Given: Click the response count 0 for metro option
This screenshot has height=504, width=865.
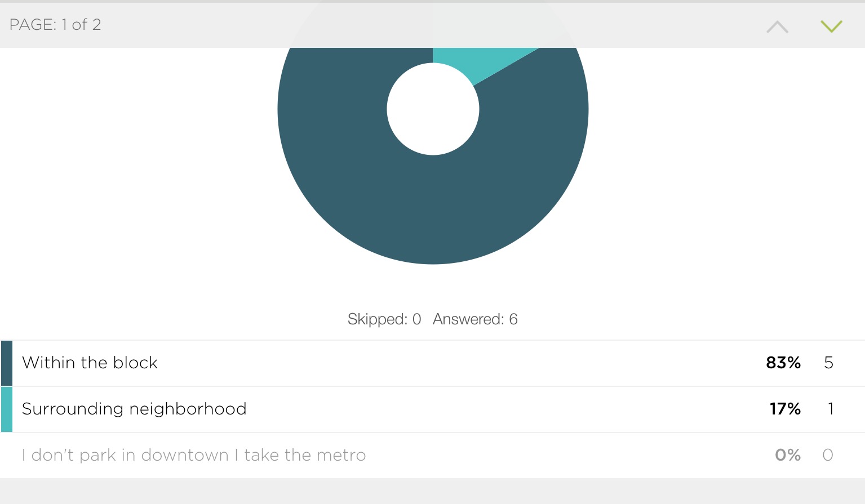Looking at the screenshot, I should [828, 455].
